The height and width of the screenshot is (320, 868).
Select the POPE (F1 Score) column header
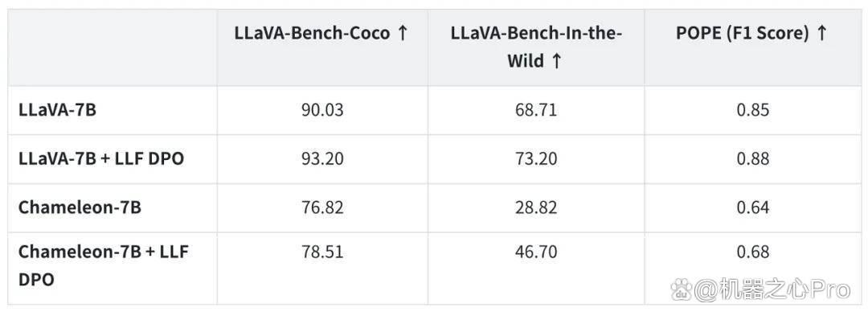(751, 33)
